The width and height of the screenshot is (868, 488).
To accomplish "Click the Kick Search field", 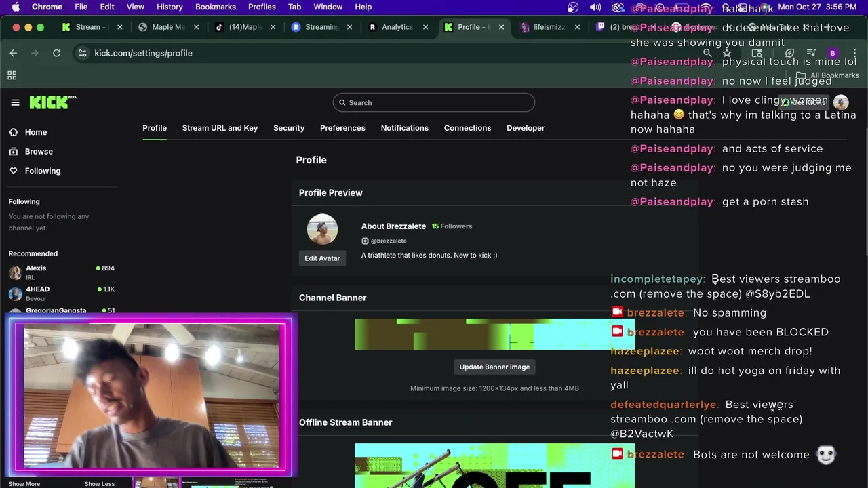I will [434, 102].
